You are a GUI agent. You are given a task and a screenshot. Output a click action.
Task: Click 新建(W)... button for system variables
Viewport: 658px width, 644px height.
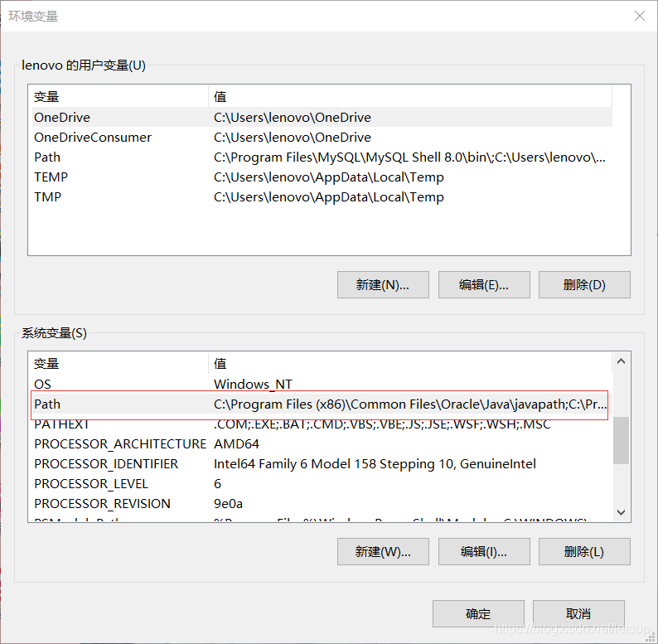(383, 551)
